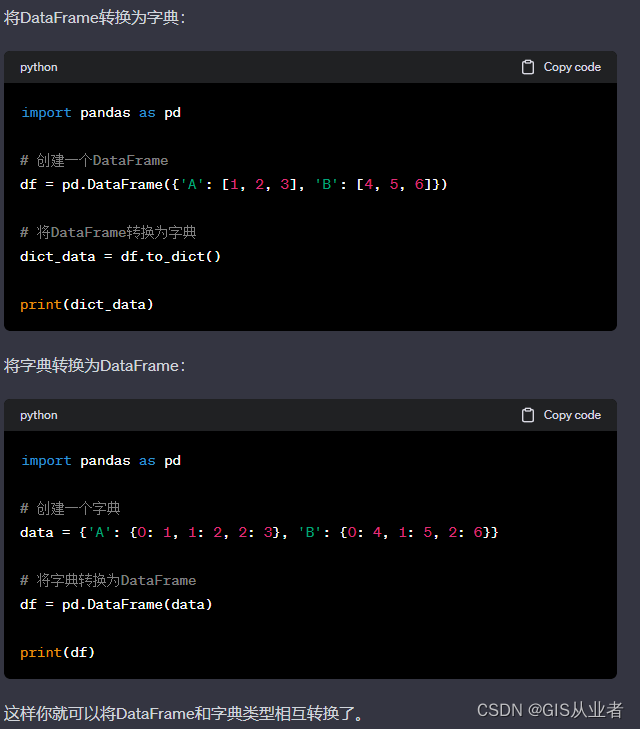This screenshot has height=729, width=640.
Task: Copy code of the pd.DataFrame(data) example
Action: click(561, 415)
